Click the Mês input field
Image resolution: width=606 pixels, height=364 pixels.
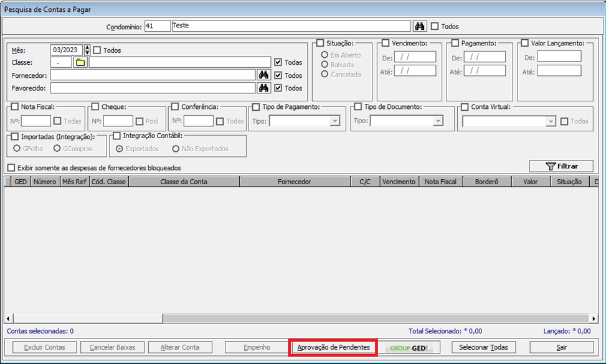[67, 50]
